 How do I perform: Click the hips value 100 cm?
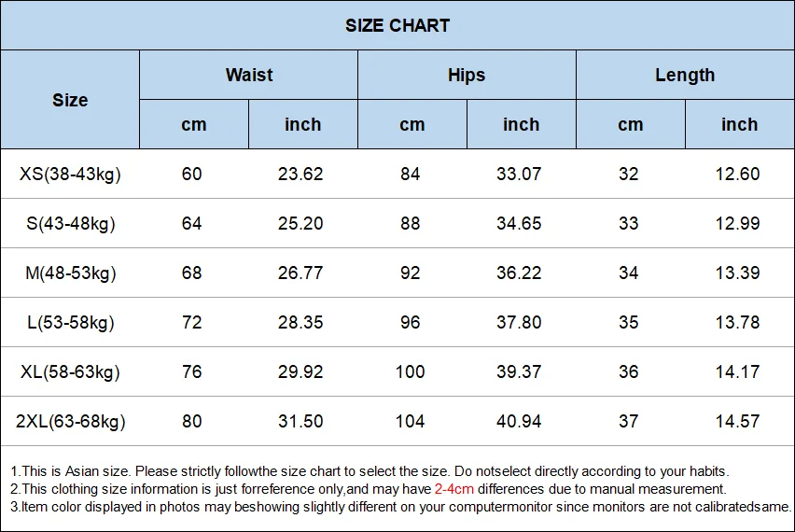click(x=410, y=371)
